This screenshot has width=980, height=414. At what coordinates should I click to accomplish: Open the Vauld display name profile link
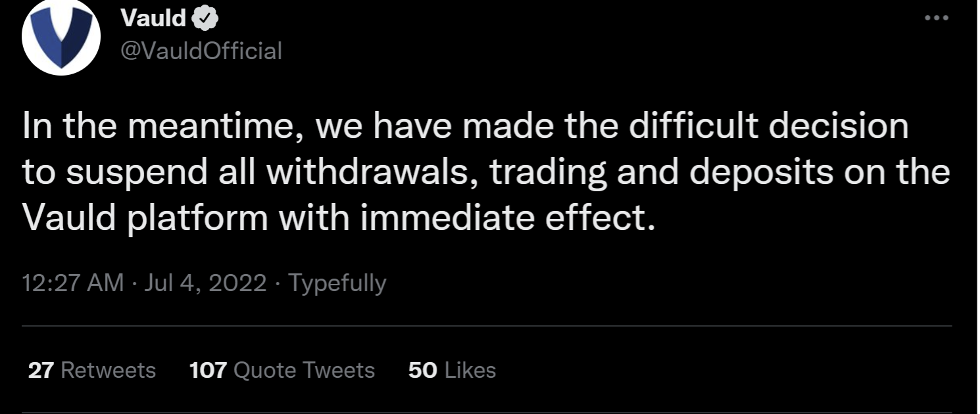tap(154, 19)
